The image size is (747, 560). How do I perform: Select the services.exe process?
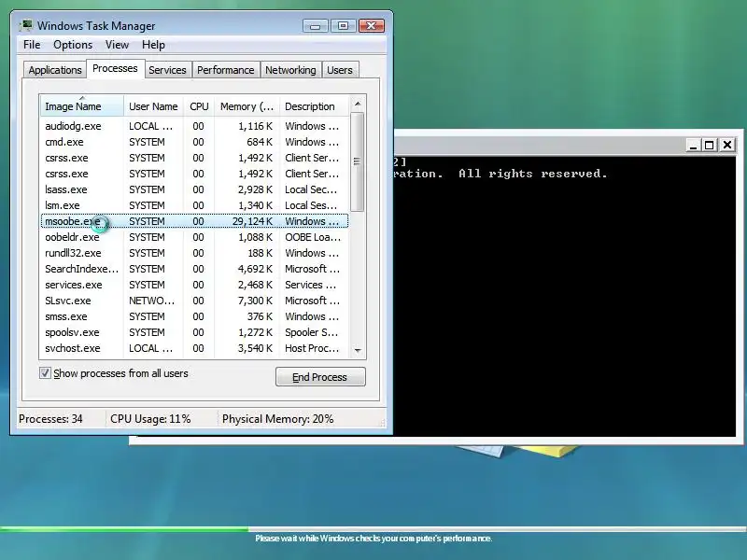[x=194, y=285]
